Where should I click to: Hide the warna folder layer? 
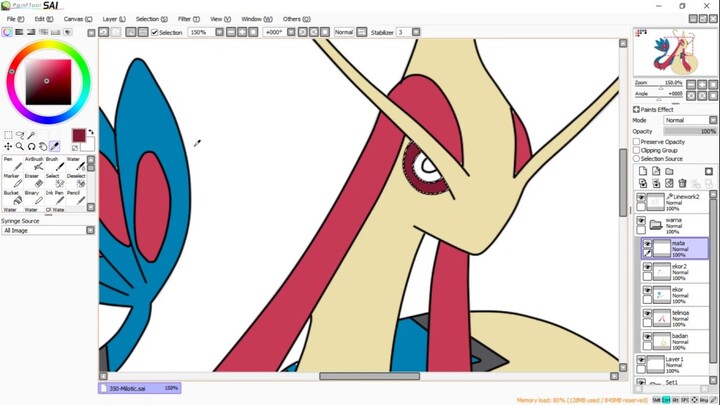pos(641,221)
